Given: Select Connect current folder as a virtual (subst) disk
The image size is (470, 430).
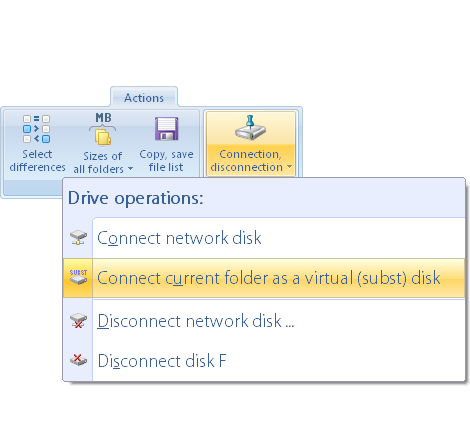Looking at the screenshot, I should tap(264, 278).
